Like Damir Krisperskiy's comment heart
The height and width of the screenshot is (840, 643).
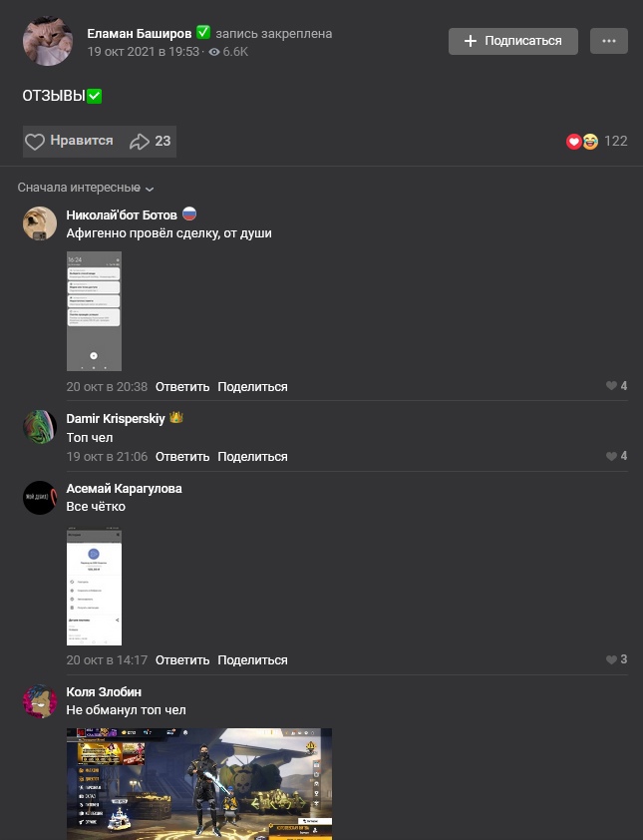click(x=616, y=456)
